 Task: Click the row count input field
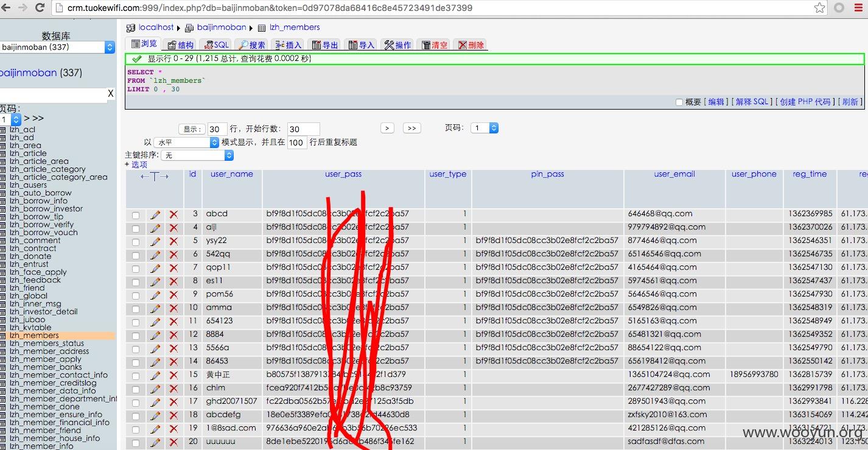pyautogui.click(x=217, y=129)
